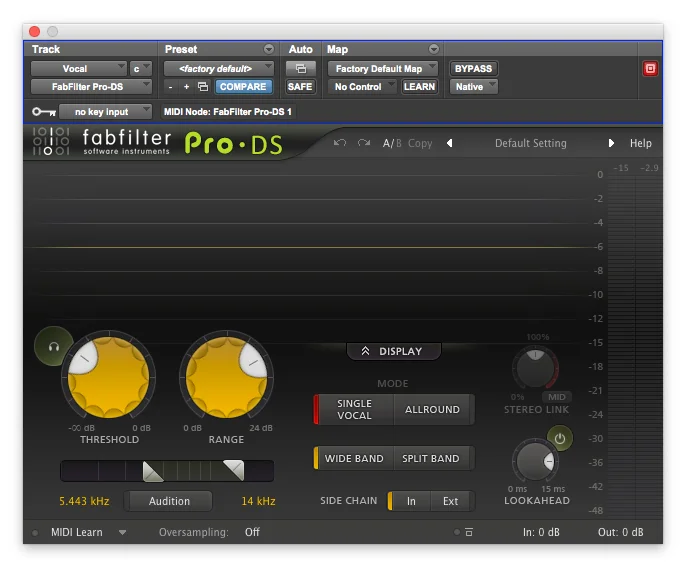691x582 pixels.
Task: Click the preset copy settings icon
Action: point(203,87)
